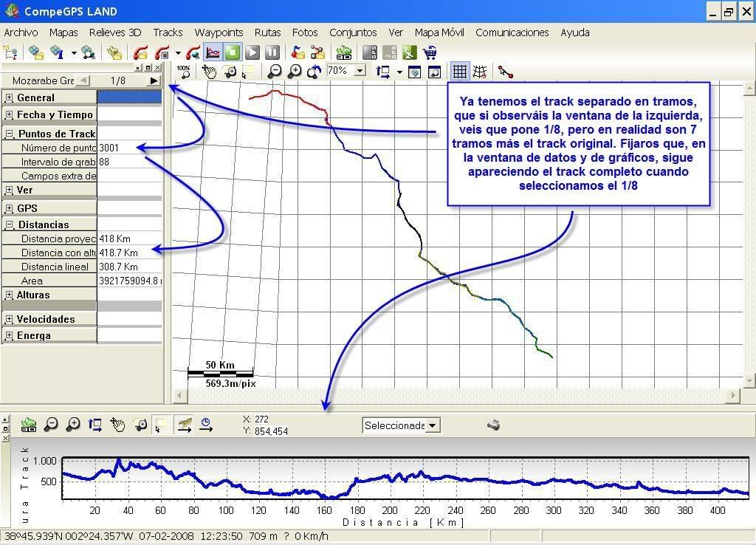Click the previous zoom magnifier with arrow
The width and height of the screenshot is (756, 545).
[315, 72]
